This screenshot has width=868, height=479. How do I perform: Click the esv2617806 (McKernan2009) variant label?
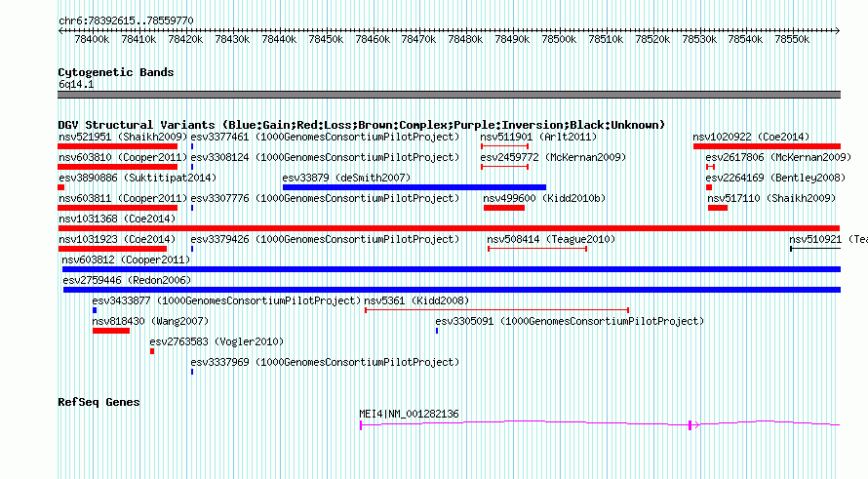pos(778,157)
